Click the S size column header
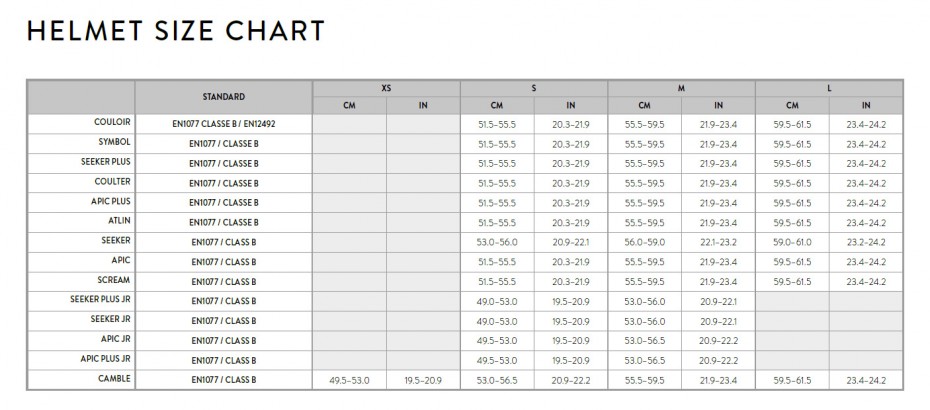The image size is (930, 410). click(534, 88)
